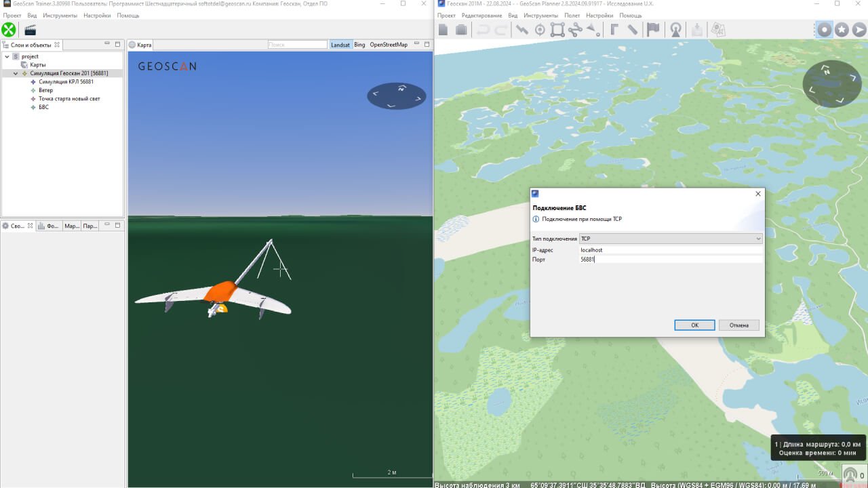
Task: Select the circular point tool in Planner
Action: [x=540, y=29]
